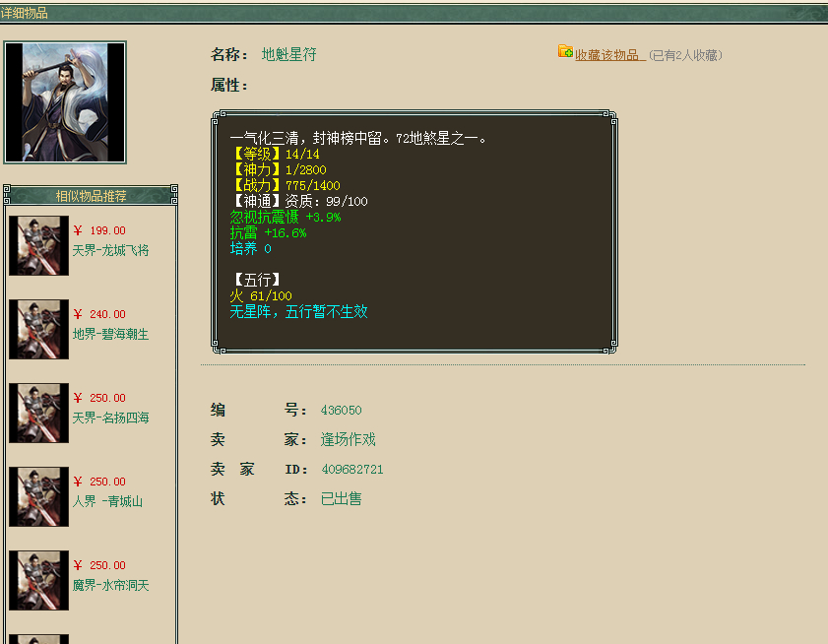
Task: Click the 【战力】775/1400 line
Action: click(x=286, y=185)
